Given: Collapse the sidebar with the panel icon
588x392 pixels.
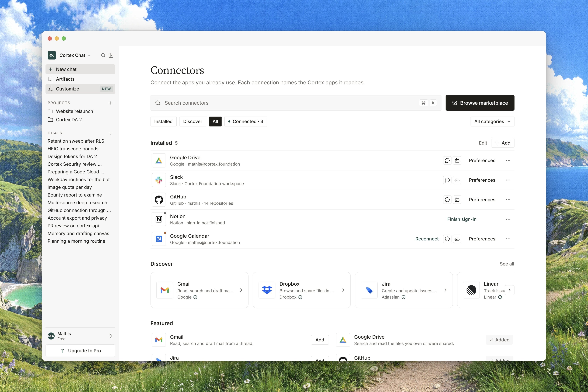Looking at the screenshot, I should (111, 55).
